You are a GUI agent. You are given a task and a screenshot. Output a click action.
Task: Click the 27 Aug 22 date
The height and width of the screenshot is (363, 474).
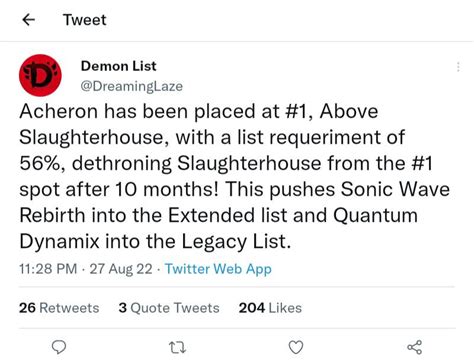pos(121,269)
